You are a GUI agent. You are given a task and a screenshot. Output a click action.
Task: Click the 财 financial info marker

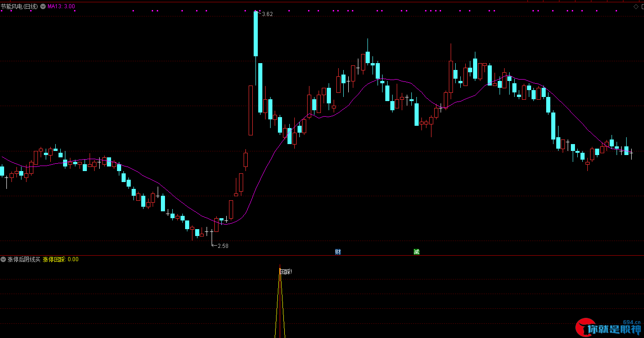pyautogui.click(x=338, y=252)
